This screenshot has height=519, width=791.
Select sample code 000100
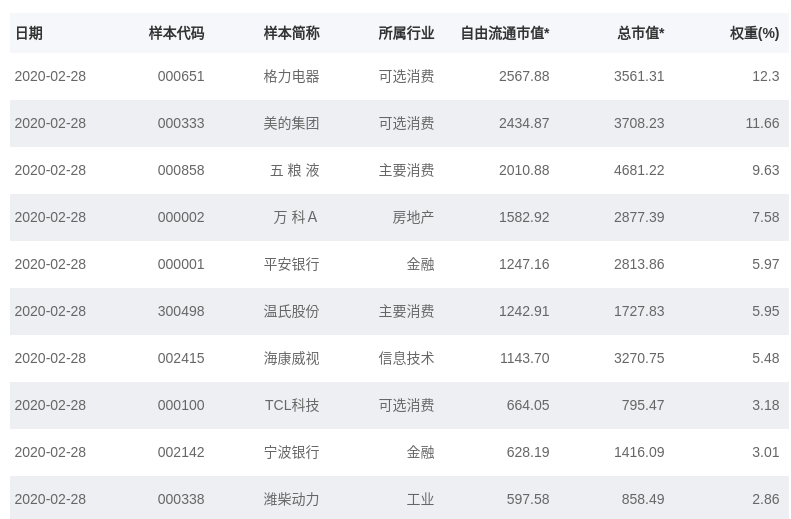coord(181,405)
